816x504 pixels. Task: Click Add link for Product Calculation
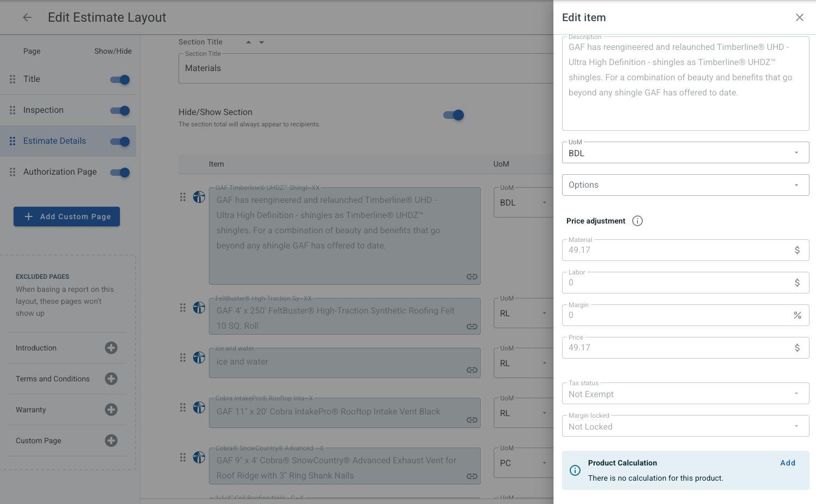[787, 463]
